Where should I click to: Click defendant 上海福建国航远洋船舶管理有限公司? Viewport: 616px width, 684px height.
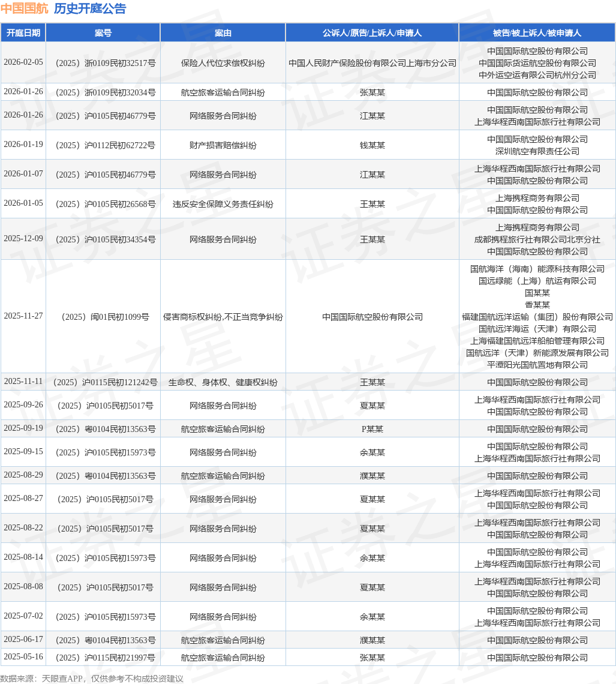click(537, 341)
